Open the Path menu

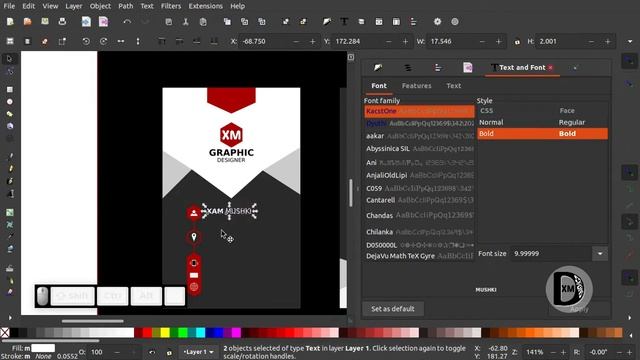(126, 6)
